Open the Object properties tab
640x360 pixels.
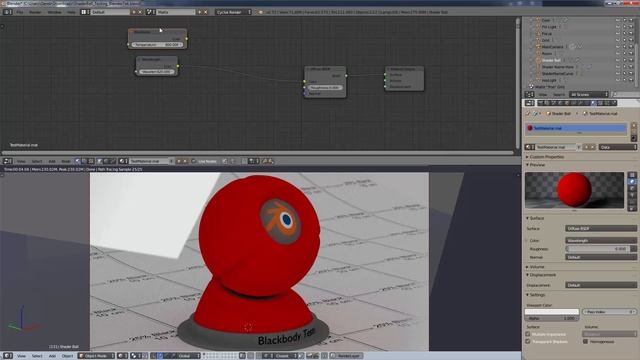tap(567, 103)
